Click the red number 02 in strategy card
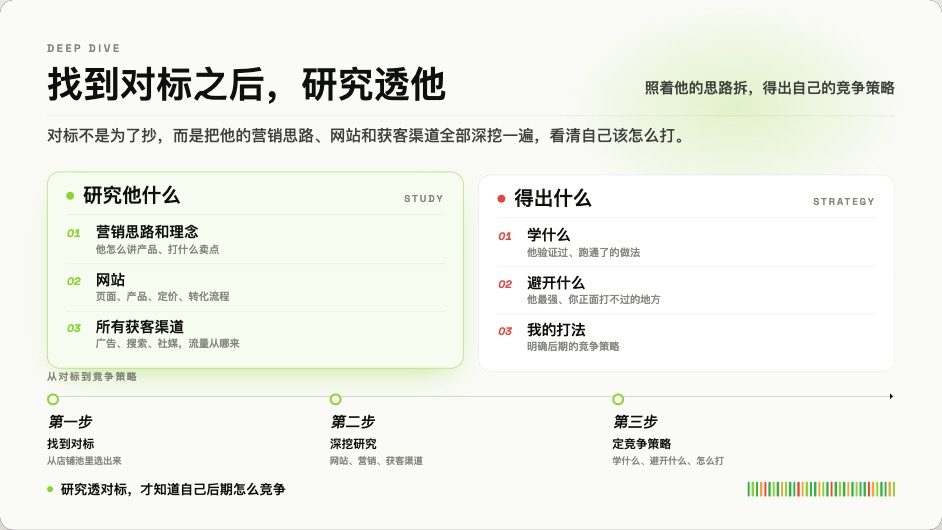This screenshot has height=530, width=942. coord(505,284)
